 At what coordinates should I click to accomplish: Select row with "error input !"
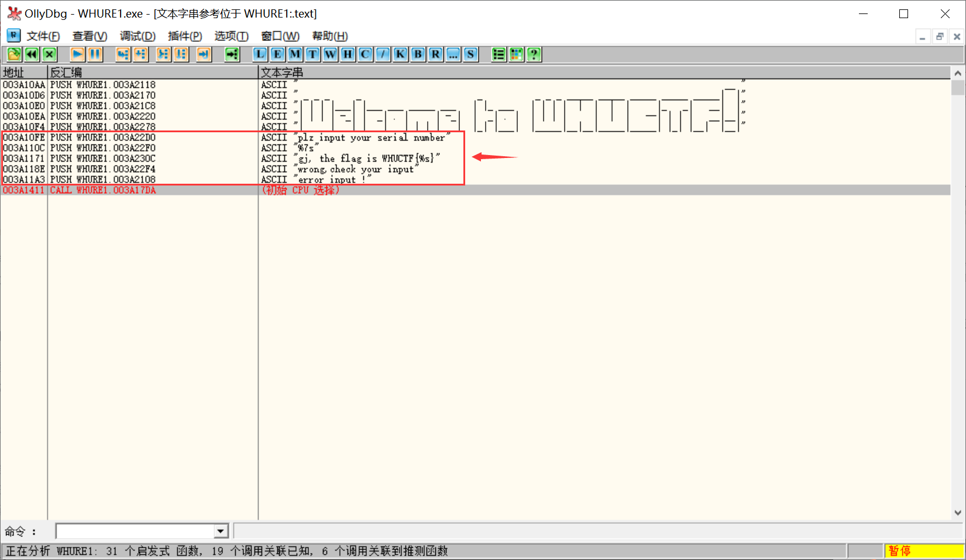[475, 180]
